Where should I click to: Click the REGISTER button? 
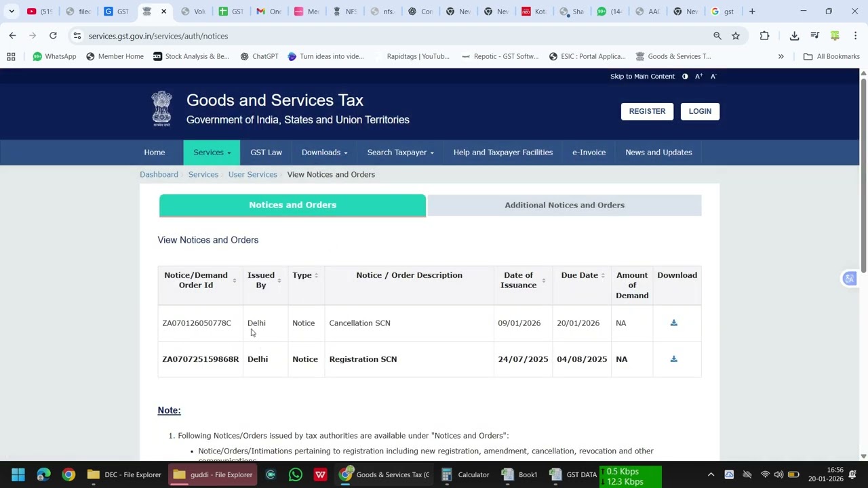(x=647, y=111)
